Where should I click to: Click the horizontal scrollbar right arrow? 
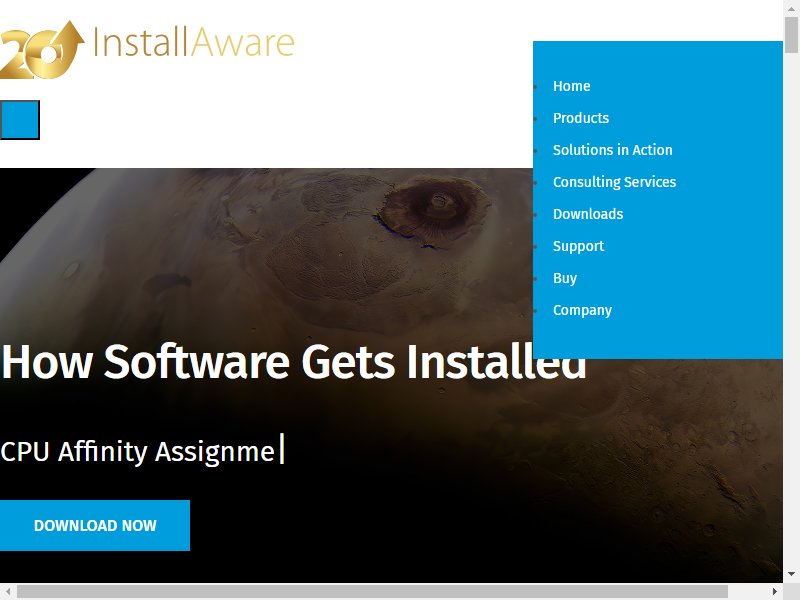point(774,591)
